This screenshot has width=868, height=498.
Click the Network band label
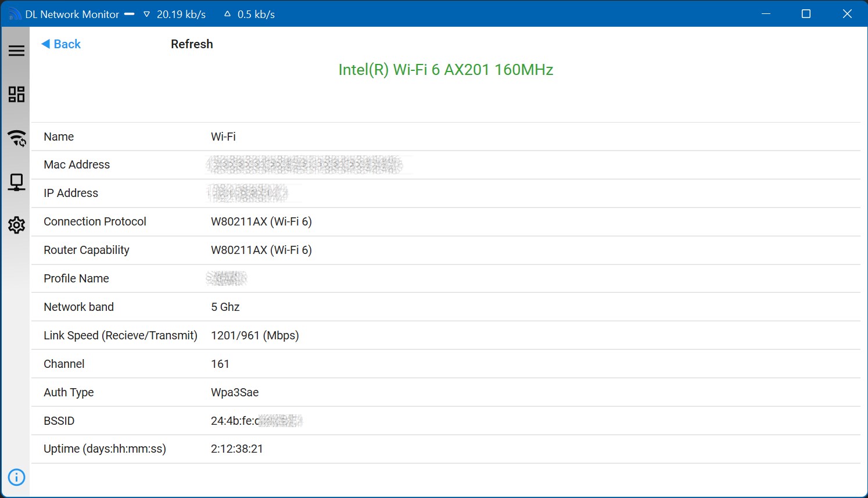(x=78, y=307)
